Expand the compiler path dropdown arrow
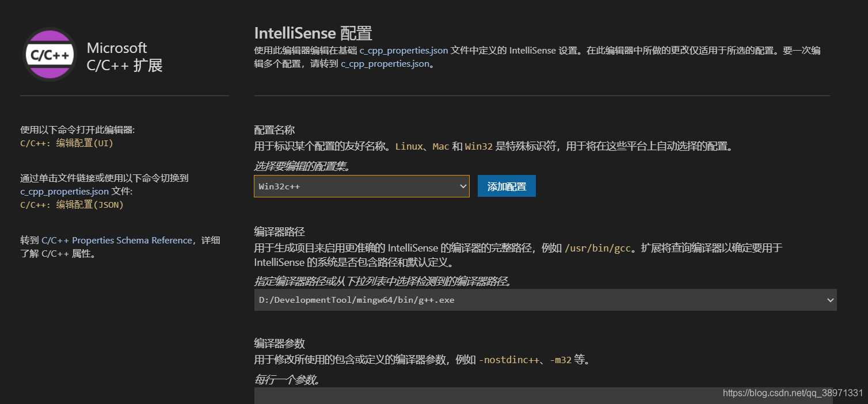 click(830, 300)
